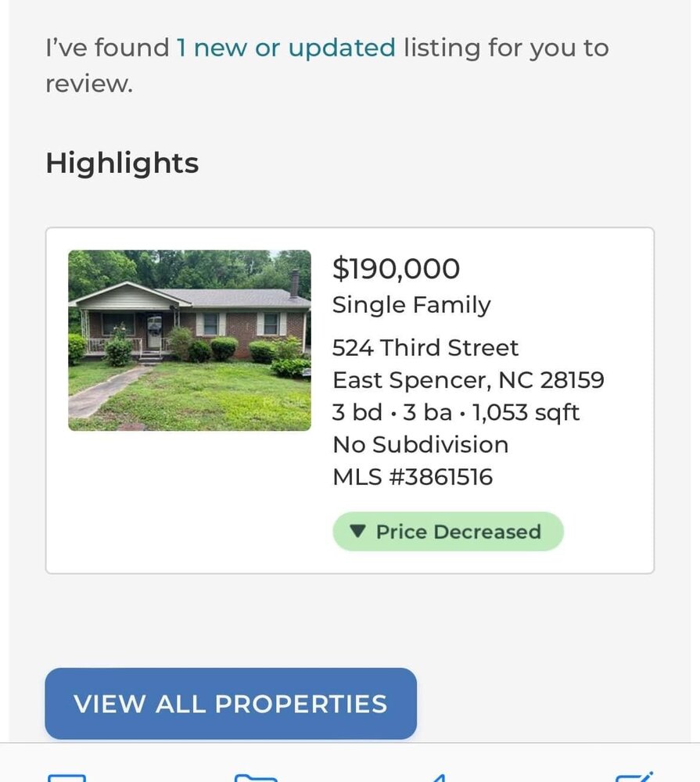
Task: Tap the archive box icon in bottom toolbar
Action: (66, 777)
